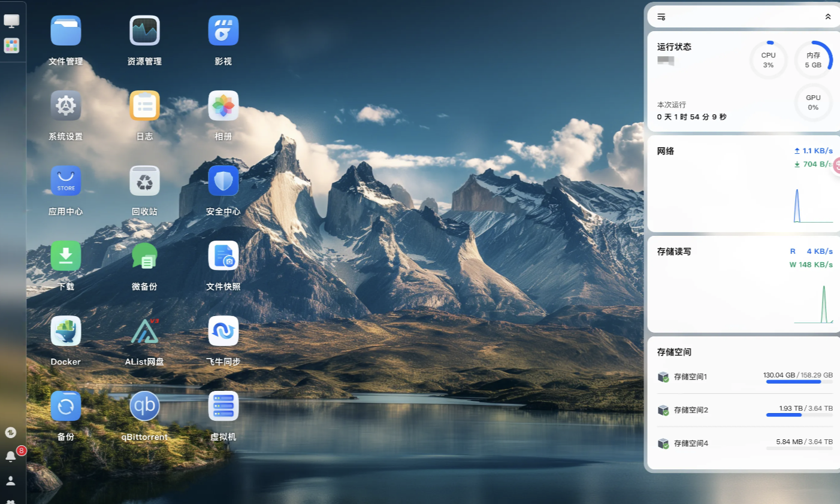Open the 虚拟机 virtual machine app
The image size is (840, 504).
tap(223, 406)
